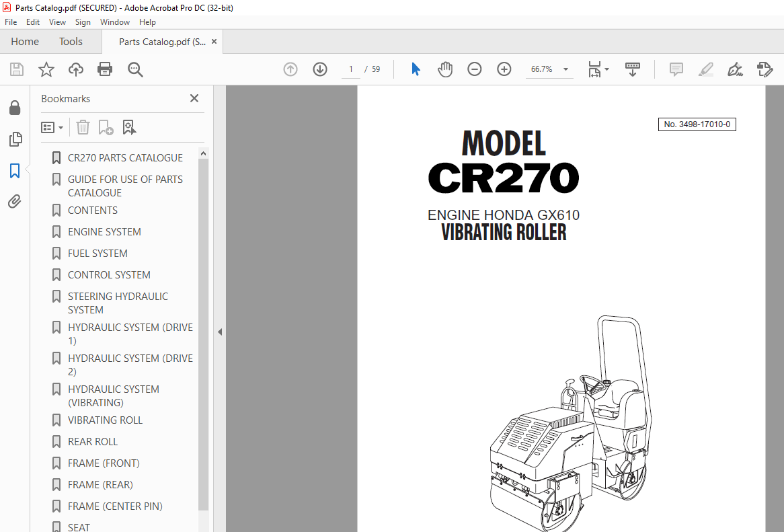Open fit page options dropdown arrow
The width and height of the screenshot is (784, 532).
coord(606,69)
